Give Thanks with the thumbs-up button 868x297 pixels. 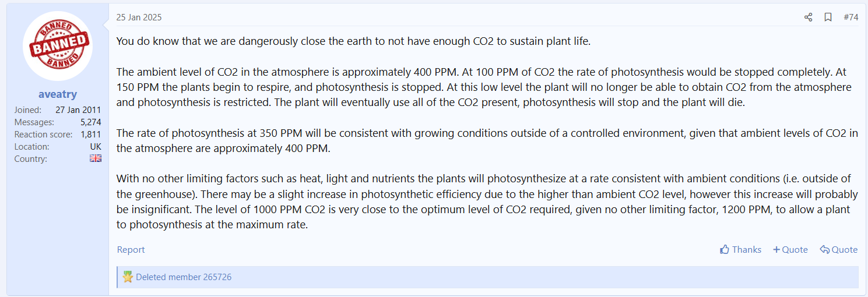[740, 250]
